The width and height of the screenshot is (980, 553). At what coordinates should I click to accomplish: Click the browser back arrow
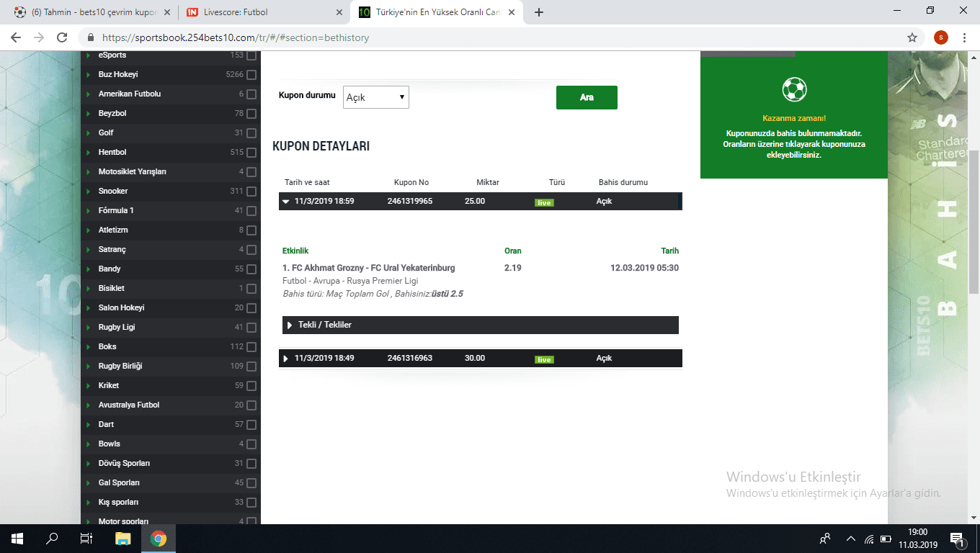[x=16, y=37]
